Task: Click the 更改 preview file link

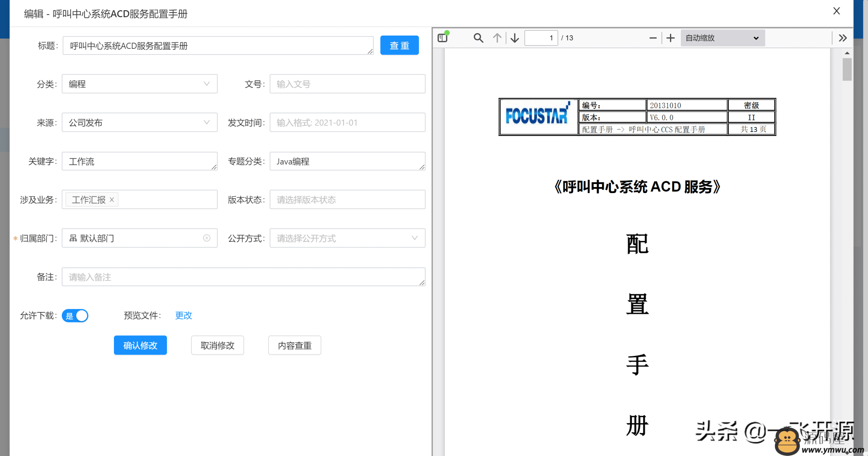Action: tap(183, 315)
